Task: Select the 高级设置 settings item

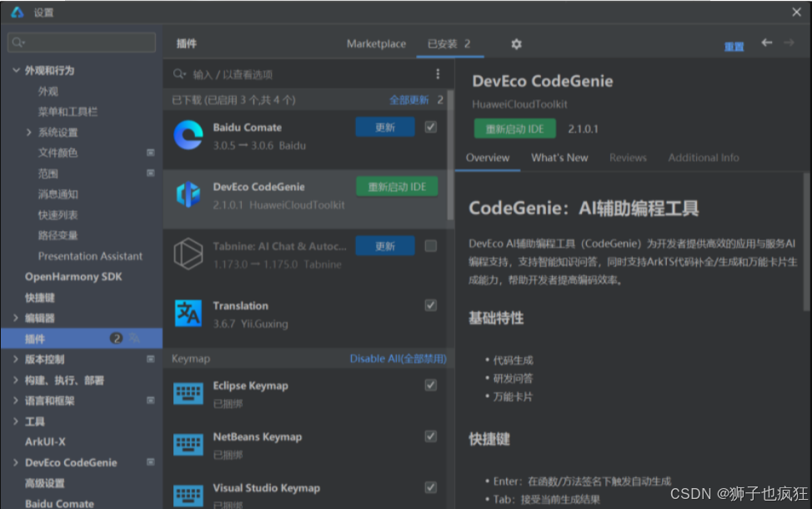Action: click(44, 482)
